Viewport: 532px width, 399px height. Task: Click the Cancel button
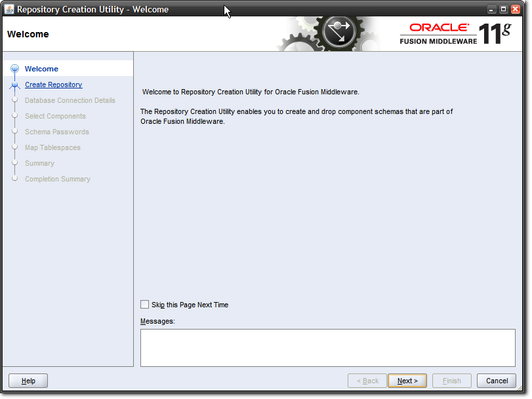(x=497, y=381)
